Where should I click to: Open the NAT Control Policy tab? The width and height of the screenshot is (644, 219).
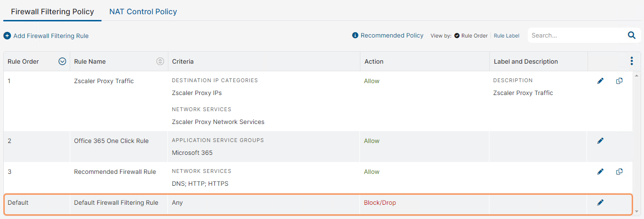pyautogui.click(x=143, y=11)
